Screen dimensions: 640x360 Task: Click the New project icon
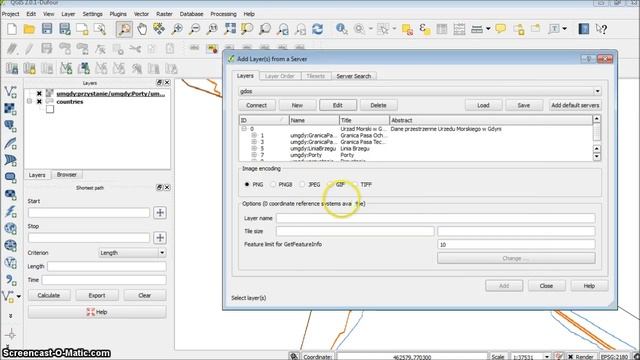(12, 29)
